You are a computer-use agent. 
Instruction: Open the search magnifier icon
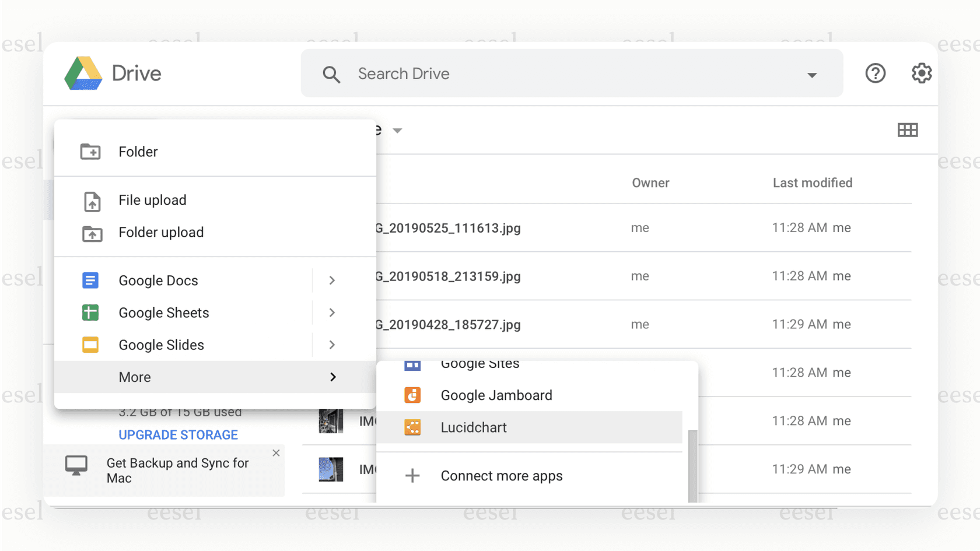(x=331, y=74)
